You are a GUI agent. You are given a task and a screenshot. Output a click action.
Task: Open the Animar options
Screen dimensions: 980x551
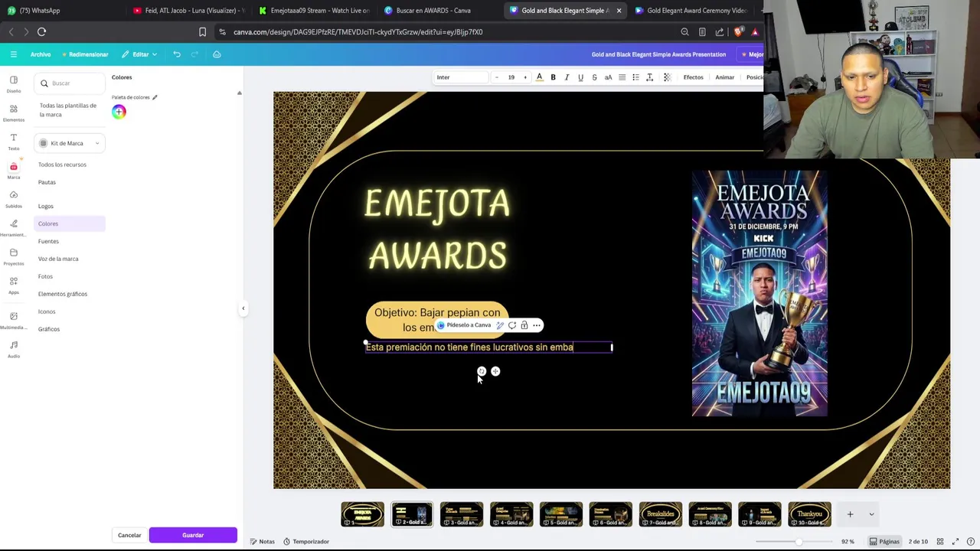(724, 77)
